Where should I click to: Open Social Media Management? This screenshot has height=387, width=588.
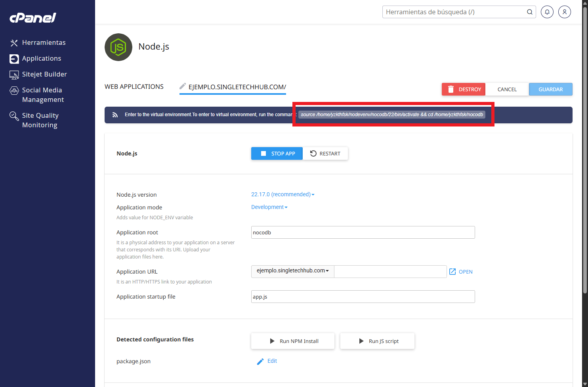(43, 95)
